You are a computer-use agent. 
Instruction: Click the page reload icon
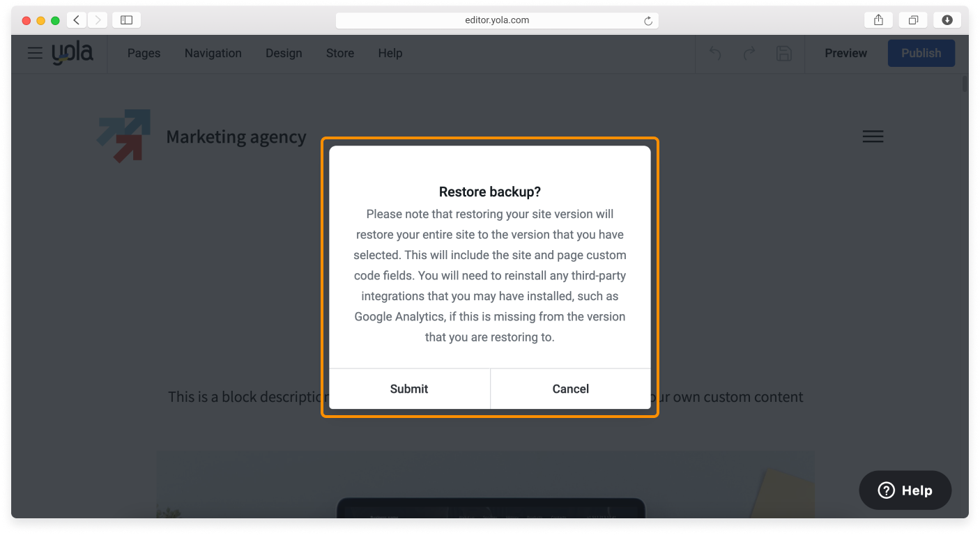pos(648,20)
